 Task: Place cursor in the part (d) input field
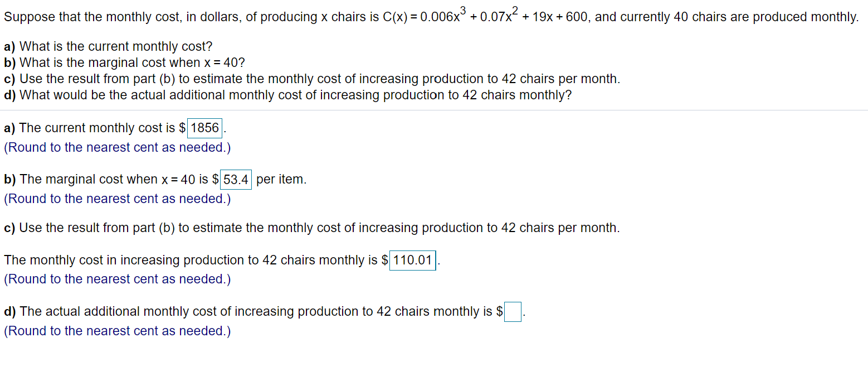512,311
